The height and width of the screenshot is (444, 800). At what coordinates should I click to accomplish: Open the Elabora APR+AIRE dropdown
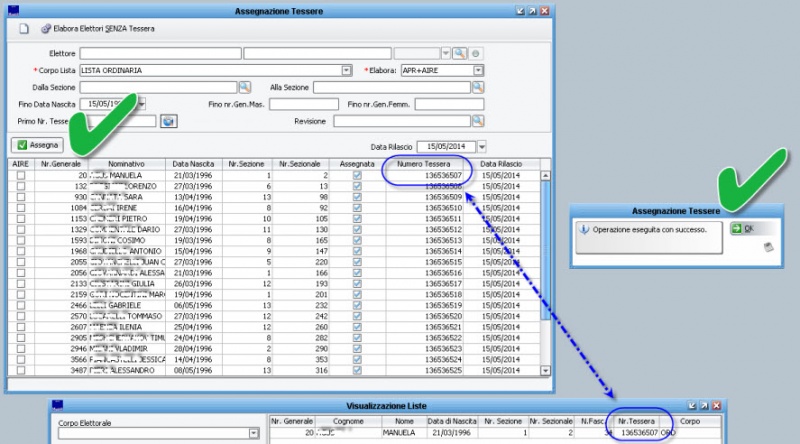click(x=478, y=70)
